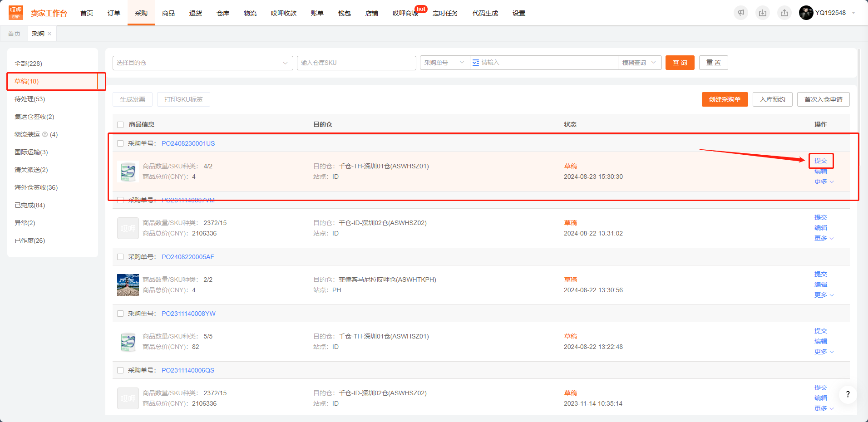Switch to the 首页 page tab
The width and height of the screenshot is (868, 422).
pos(14,34)
